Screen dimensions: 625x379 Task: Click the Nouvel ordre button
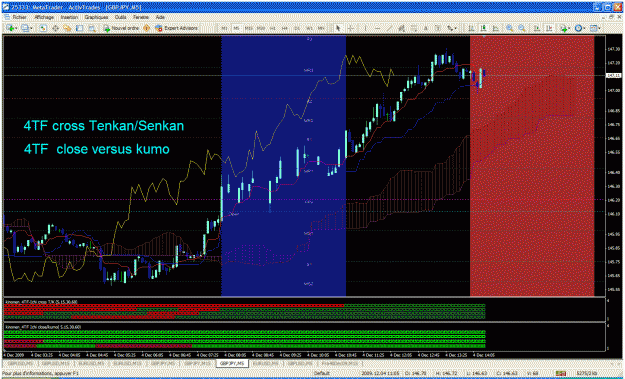pos(121,28)
